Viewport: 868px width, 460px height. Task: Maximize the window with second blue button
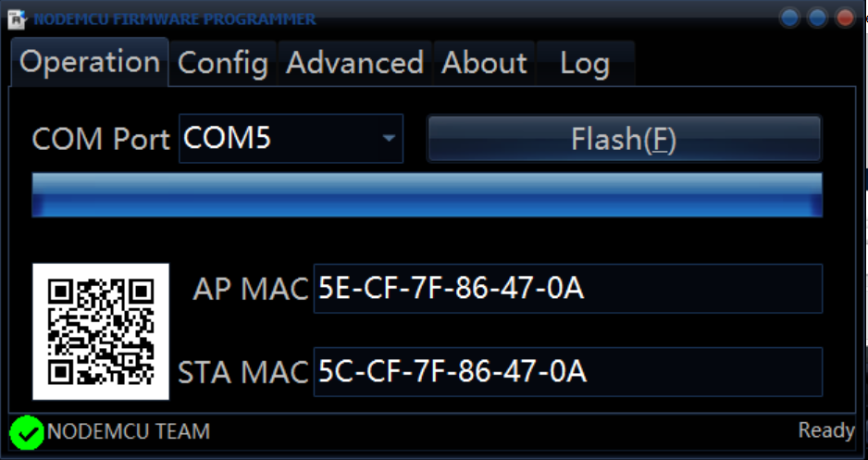click(817, 18)
